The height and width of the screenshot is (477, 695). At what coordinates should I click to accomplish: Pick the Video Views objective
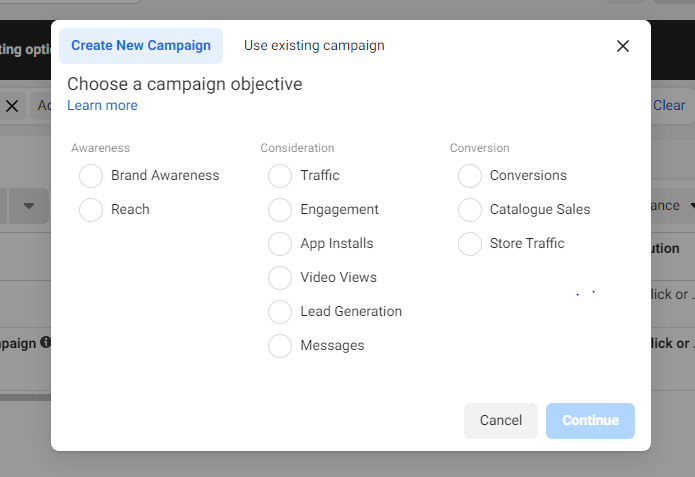280,278
